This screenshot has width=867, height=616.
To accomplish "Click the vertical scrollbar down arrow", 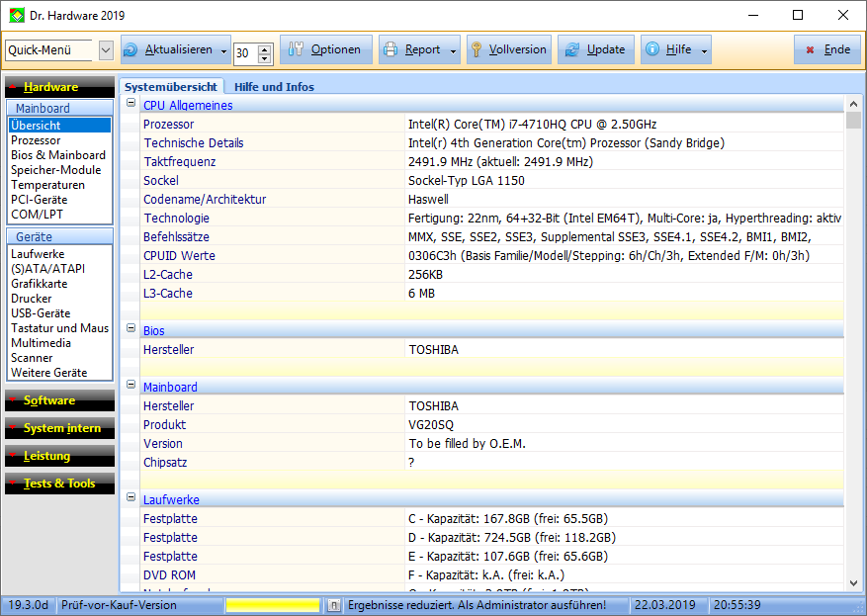I will [853, 583].
